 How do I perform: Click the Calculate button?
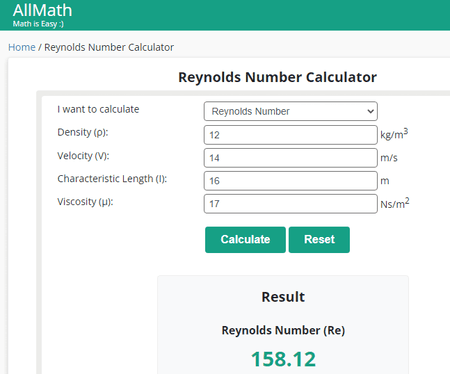[x=245, y=240]
